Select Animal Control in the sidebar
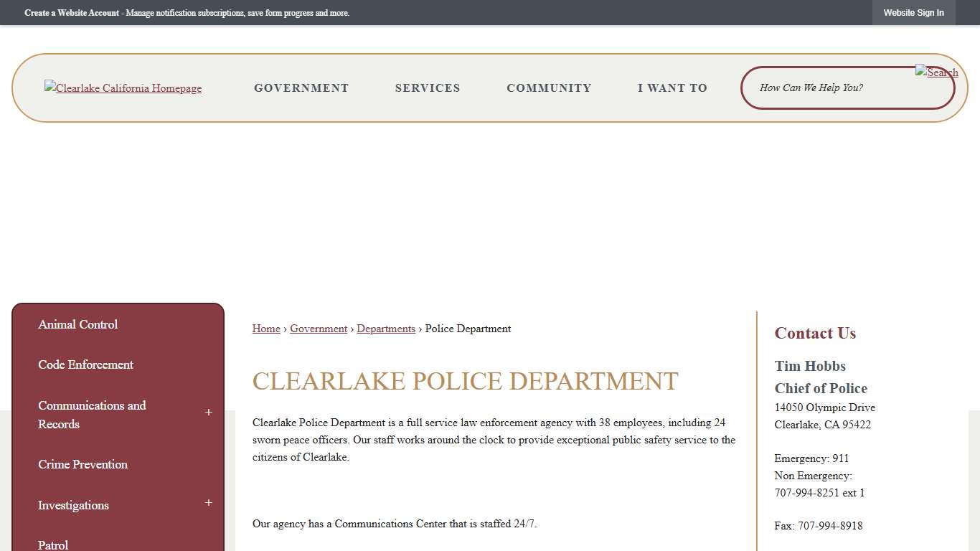Screen dimensions: 980x551 pos(77,324)
